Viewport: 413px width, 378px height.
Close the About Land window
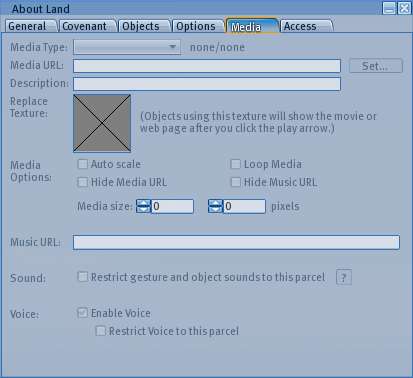(404, 8)
